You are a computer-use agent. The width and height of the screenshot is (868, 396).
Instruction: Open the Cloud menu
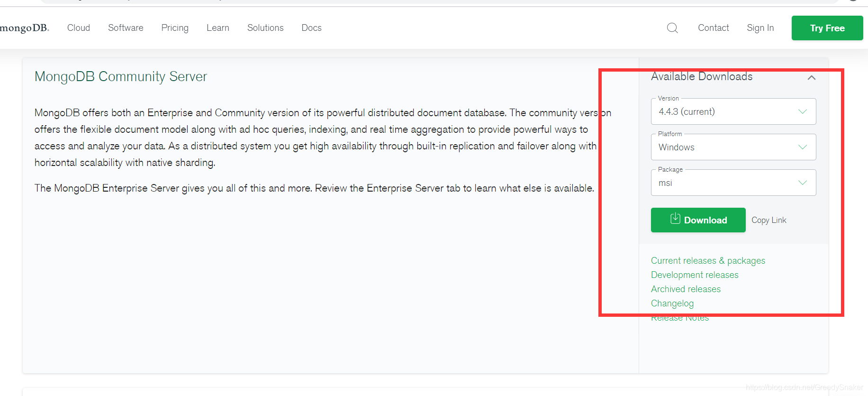79,28
